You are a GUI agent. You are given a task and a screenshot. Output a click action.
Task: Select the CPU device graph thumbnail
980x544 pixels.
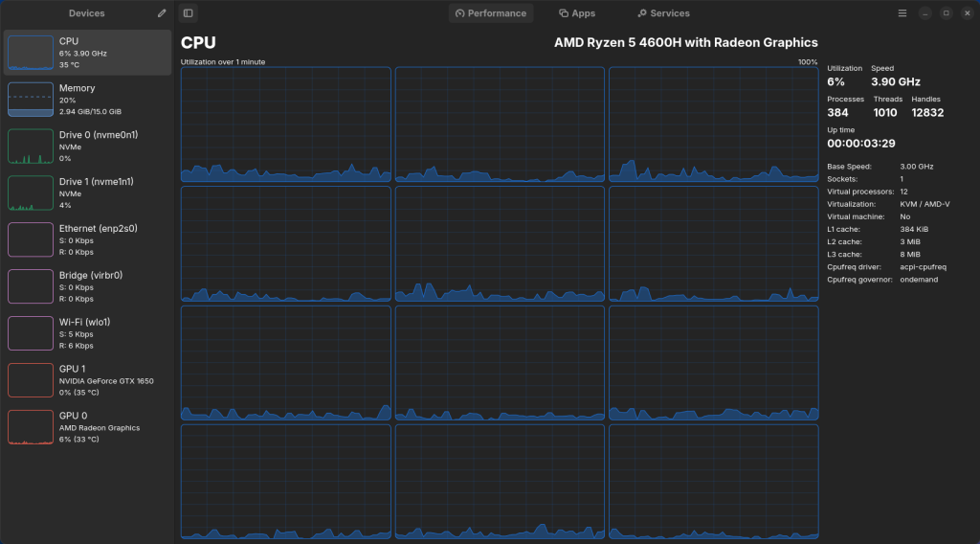[x=31, y=54]
